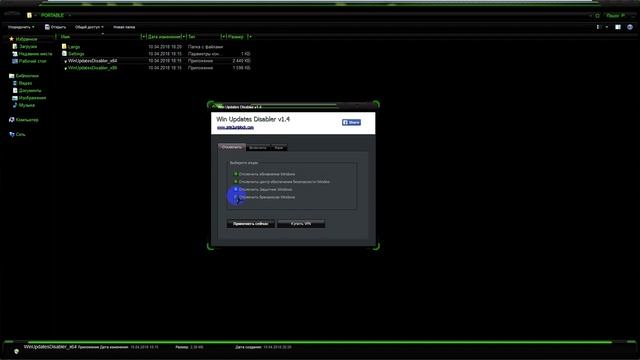Toggle the preview pane icon
Image resolution: width=640 pixels, height=360 pixels.
618,27
